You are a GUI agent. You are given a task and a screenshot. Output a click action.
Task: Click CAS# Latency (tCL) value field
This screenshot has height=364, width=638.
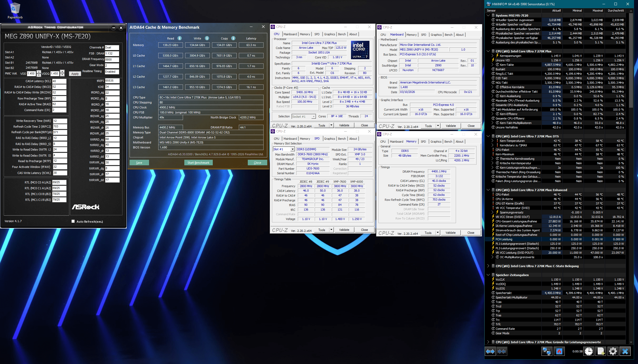59,81
